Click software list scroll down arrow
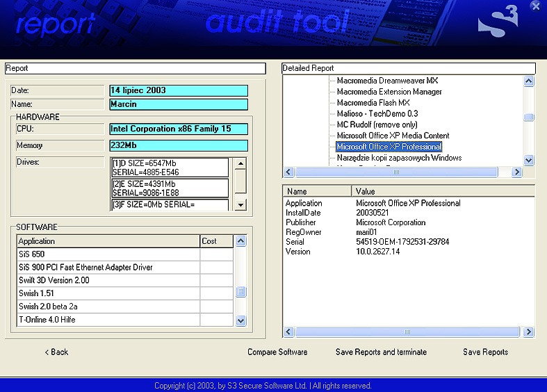The width and height of the screenshot is (547, 392). tap(240, 320)
